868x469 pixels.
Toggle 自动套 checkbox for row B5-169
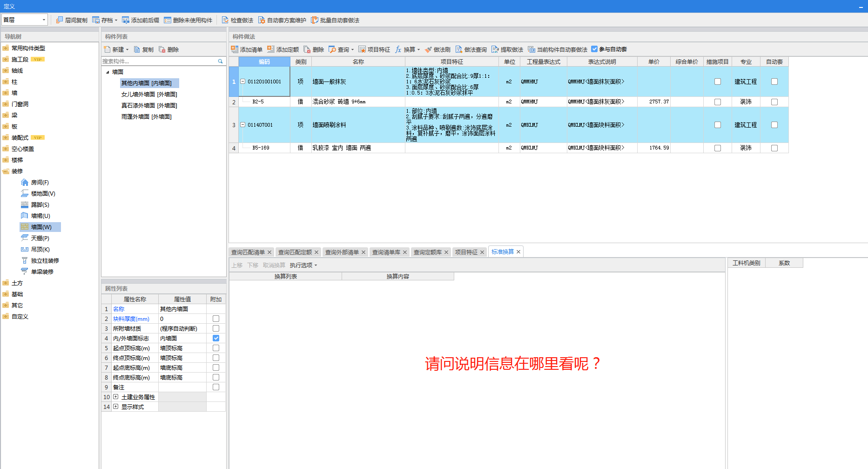point(774,148)
